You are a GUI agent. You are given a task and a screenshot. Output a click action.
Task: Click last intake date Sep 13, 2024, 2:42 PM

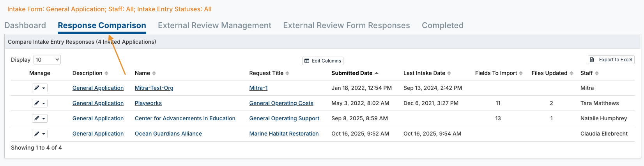pos(433,88)
